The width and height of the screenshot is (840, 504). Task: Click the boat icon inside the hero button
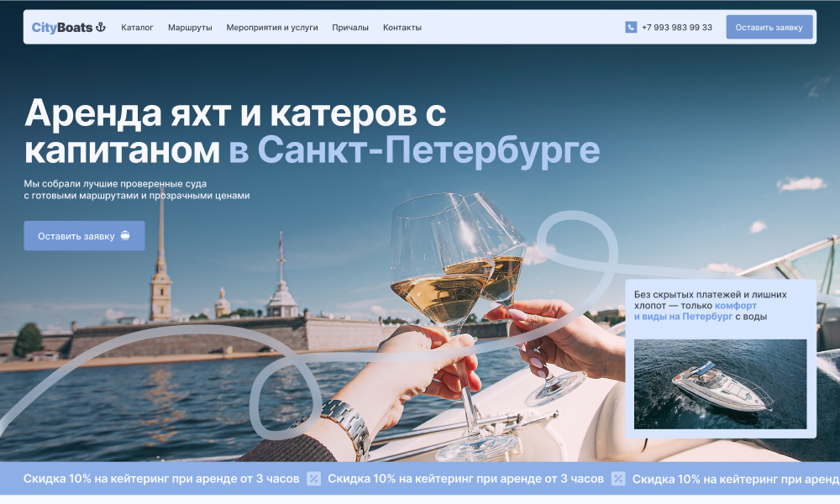(125, 236)
